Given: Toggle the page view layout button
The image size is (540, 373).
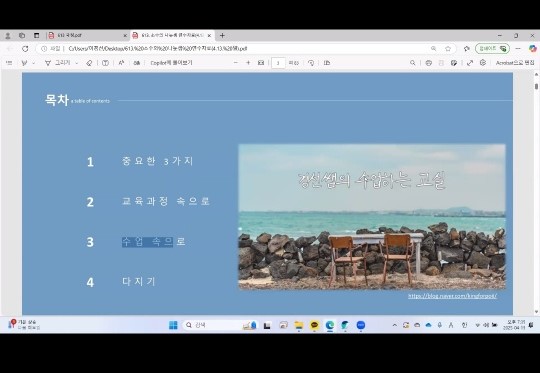Looking at the screenshot, I should pyautogui.click(x=327, y=63).
